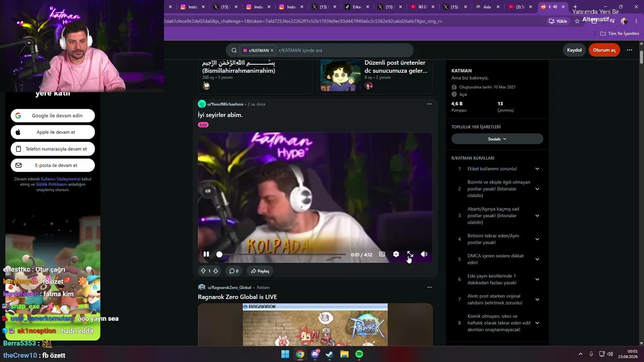Continue with Google sign-in

(x=53, y=116)
